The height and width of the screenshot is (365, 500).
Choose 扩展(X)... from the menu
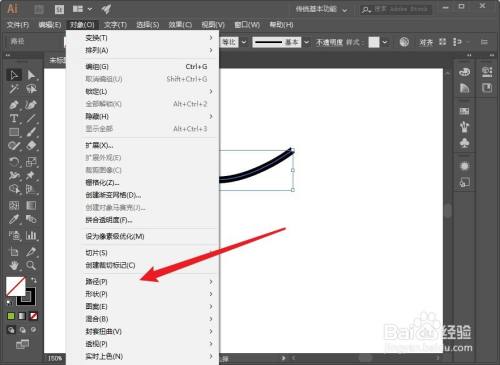click(143, 145)
